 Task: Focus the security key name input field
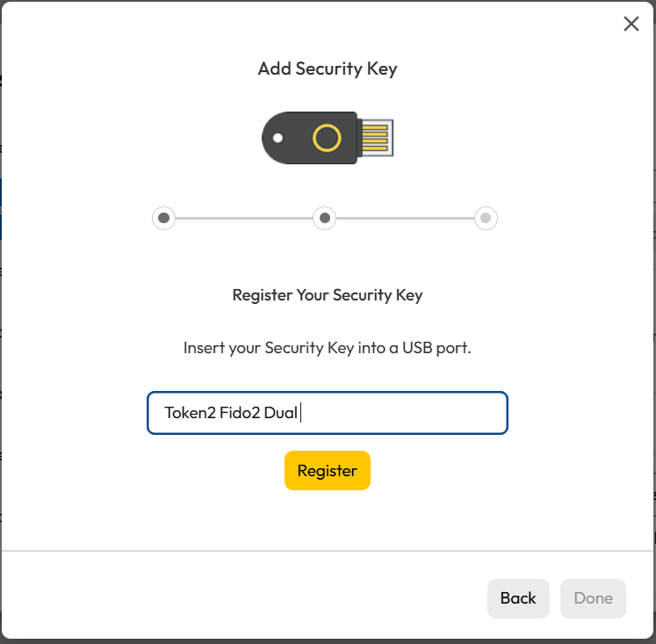click(x=404, y=413)
